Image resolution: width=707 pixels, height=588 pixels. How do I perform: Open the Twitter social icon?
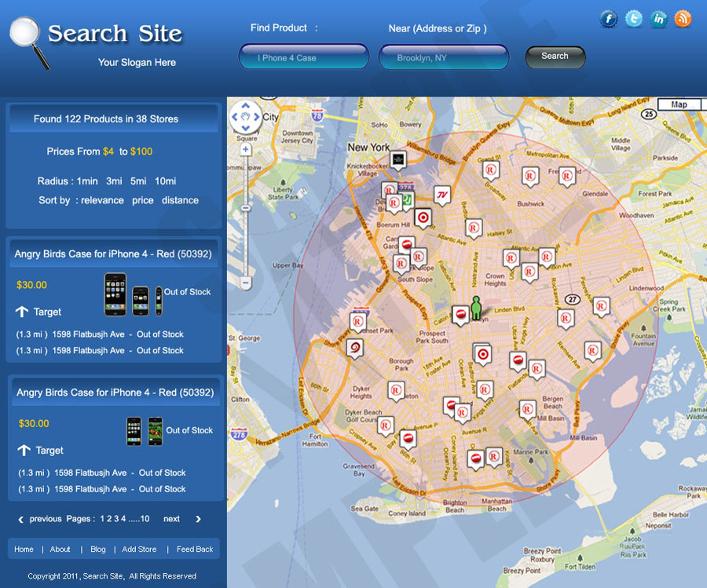(633, 20)
